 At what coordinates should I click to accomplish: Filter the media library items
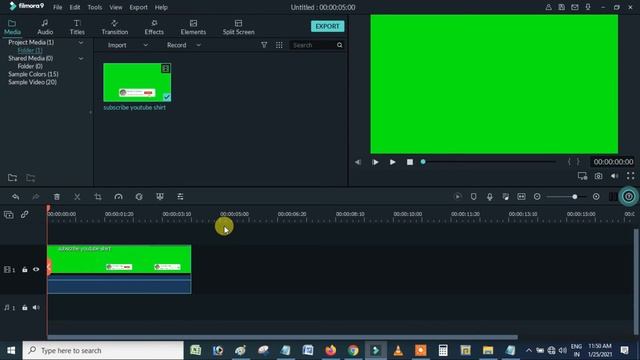click(x=264, y=45)
